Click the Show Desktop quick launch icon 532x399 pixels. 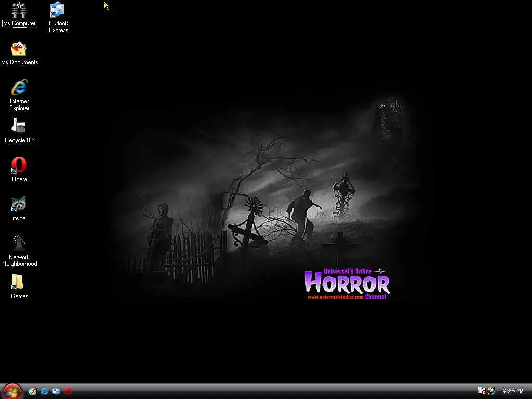[x=32, y=391]
